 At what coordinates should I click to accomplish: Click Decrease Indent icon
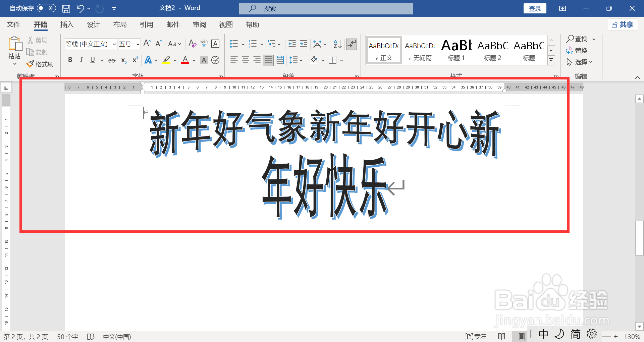click(292, 44)
